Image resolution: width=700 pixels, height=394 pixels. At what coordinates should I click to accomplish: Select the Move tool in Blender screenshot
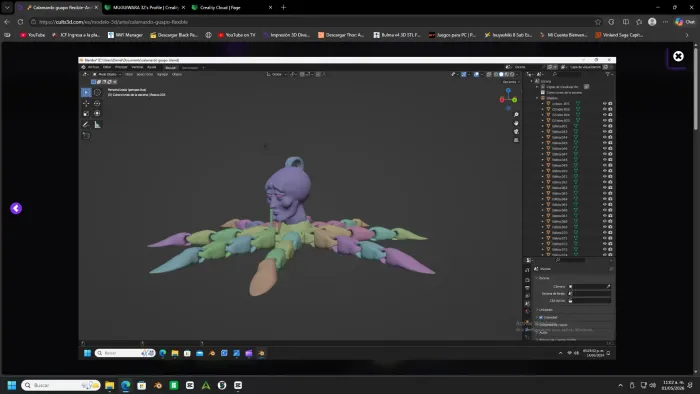[86, 104]
